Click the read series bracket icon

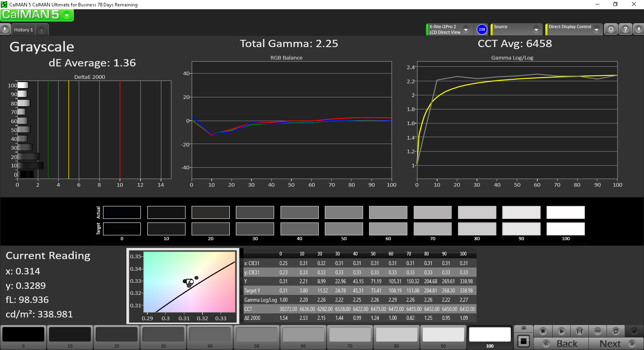579,331
